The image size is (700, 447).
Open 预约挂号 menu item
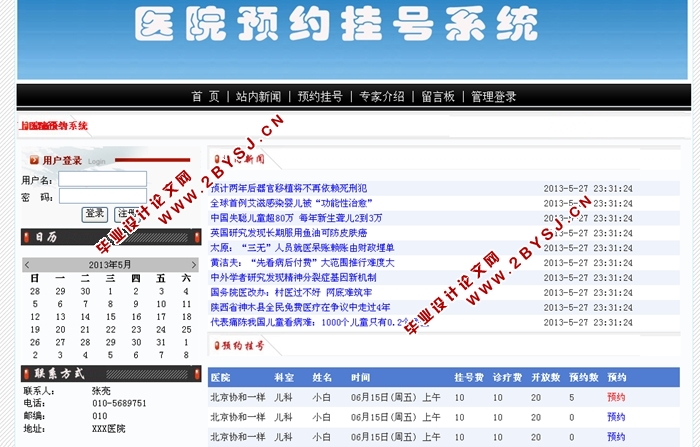[320, 96]
